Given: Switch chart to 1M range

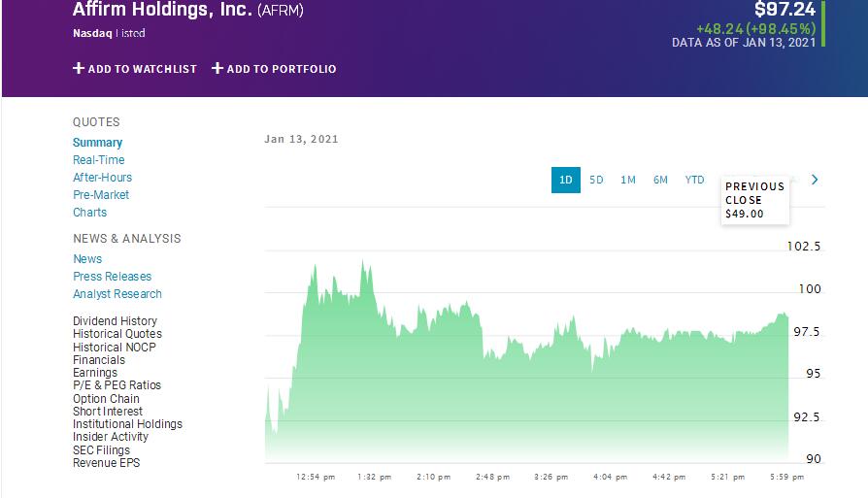Looking at the screenshot, I should tap(628, 180).
